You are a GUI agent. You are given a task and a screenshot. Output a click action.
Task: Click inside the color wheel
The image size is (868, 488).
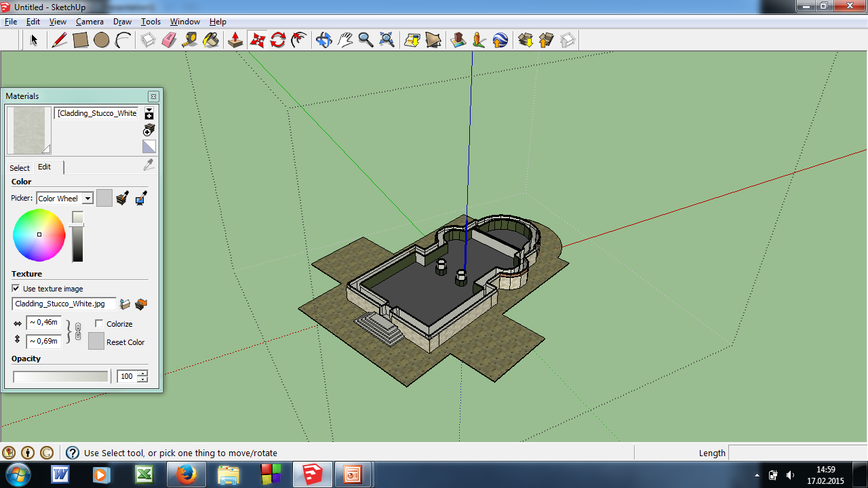click(x=39, y=235)
